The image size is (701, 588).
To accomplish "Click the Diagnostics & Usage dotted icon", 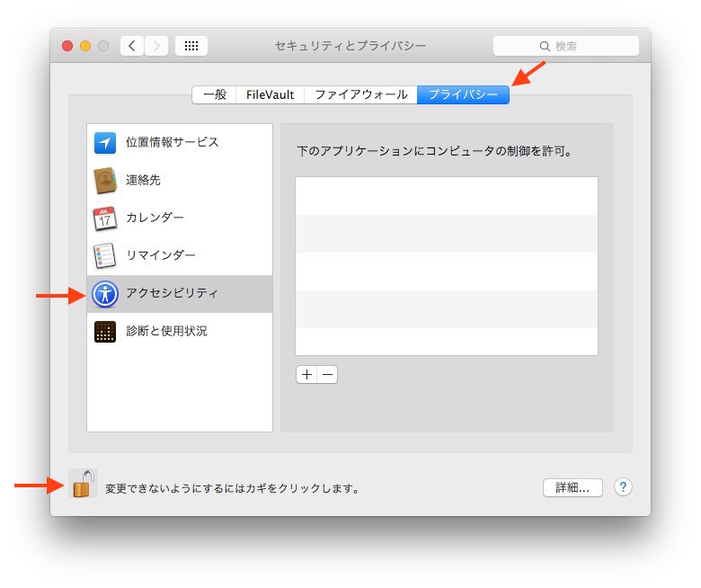I will pos(105,332).
